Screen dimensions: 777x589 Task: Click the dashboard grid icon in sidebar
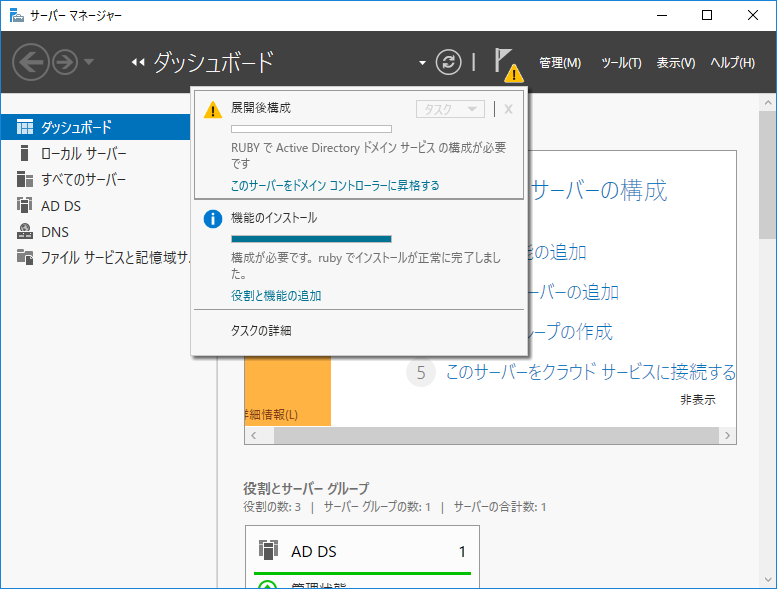[25, 127]
